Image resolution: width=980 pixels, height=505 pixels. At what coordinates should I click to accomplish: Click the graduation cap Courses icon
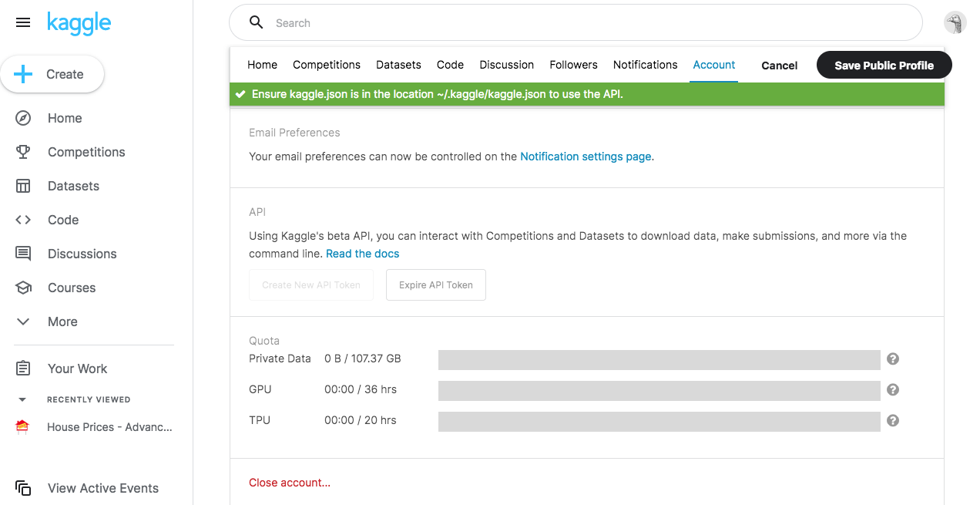[23, 288]
